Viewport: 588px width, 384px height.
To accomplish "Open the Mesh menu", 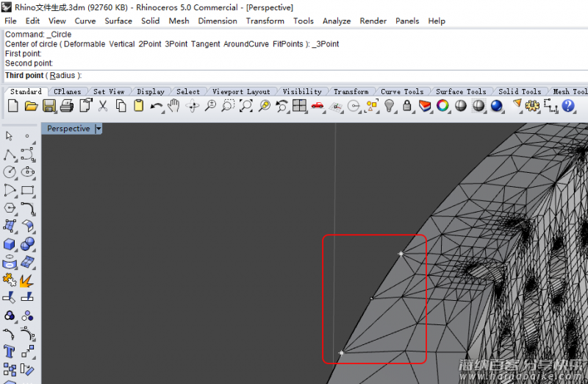I will point(179,21).
